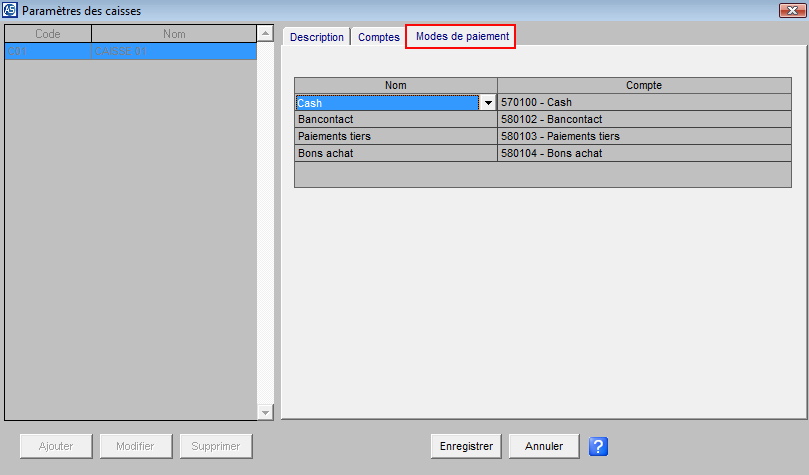Select the CAISSE 01 name cell
Screen dimensions: 809x475
174,51
